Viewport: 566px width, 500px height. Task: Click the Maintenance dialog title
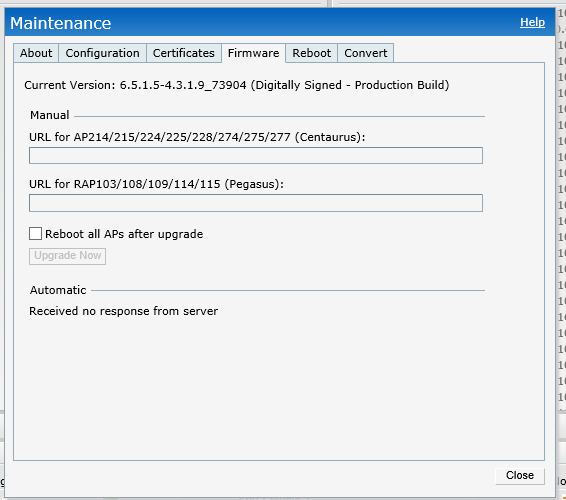point(61,23)
